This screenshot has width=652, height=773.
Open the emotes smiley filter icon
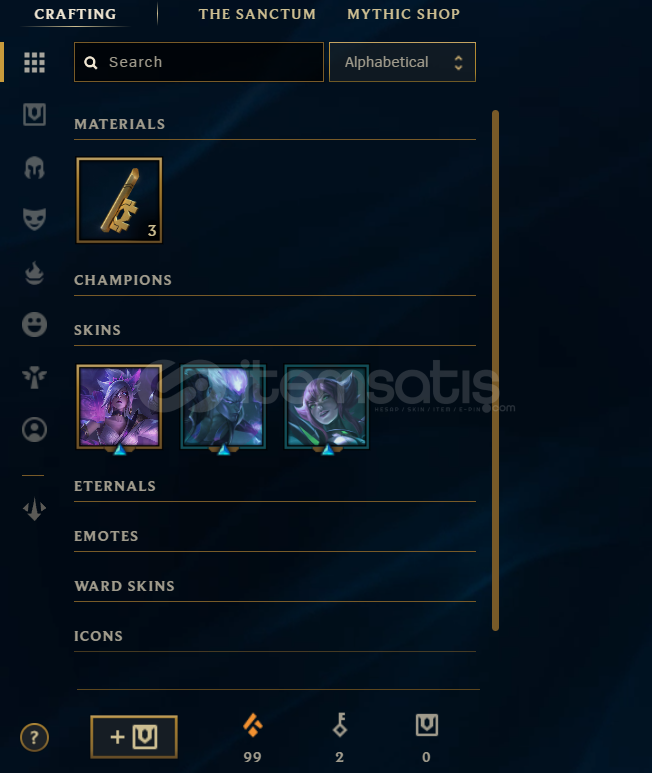[x=34, y=324]
